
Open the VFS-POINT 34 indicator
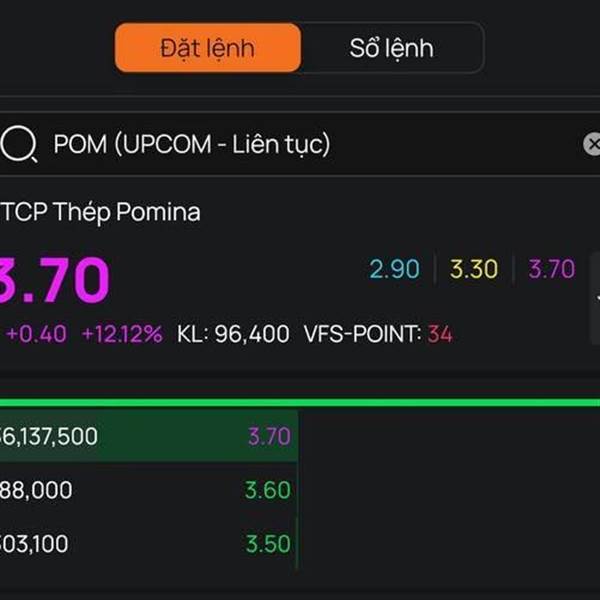coord(378,334)
